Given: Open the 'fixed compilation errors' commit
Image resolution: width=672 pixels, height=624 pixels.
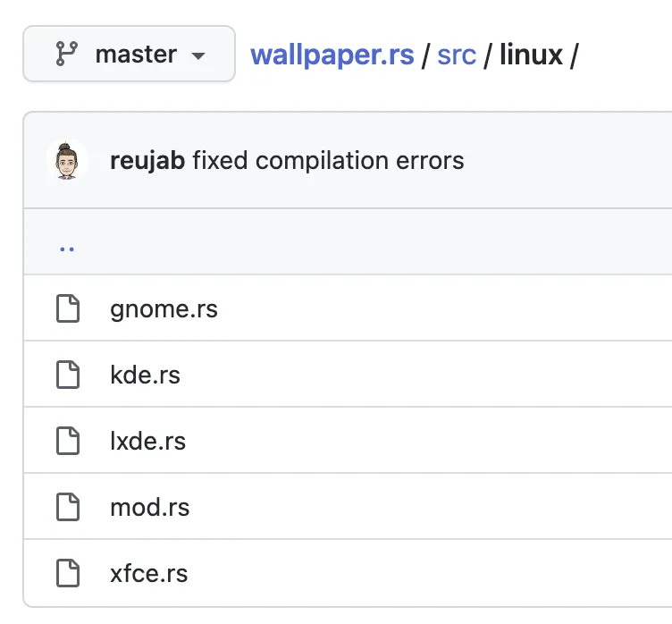Looking at the screenshot, I should click(x=328, y=161).
